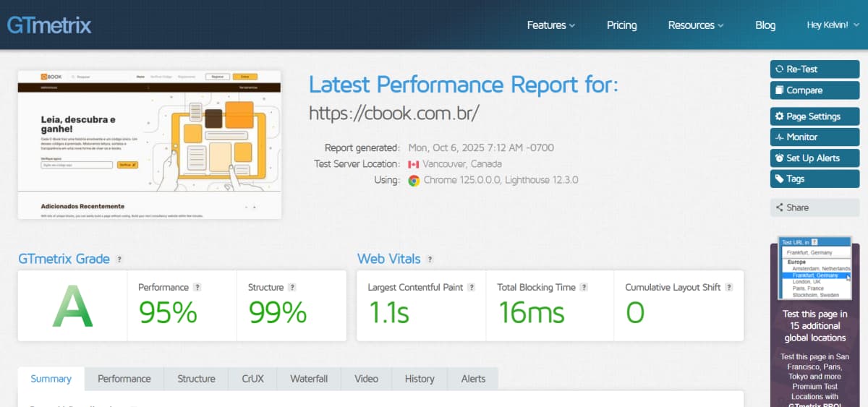Open the Video tab

(x=366, y=379)
